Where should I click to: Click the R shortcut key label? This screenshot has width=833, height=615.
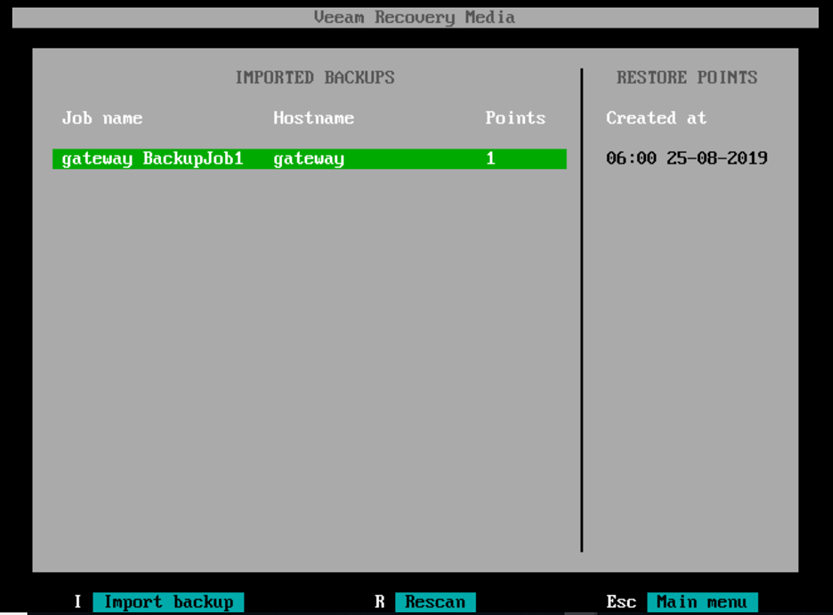(x=380, y=602)
